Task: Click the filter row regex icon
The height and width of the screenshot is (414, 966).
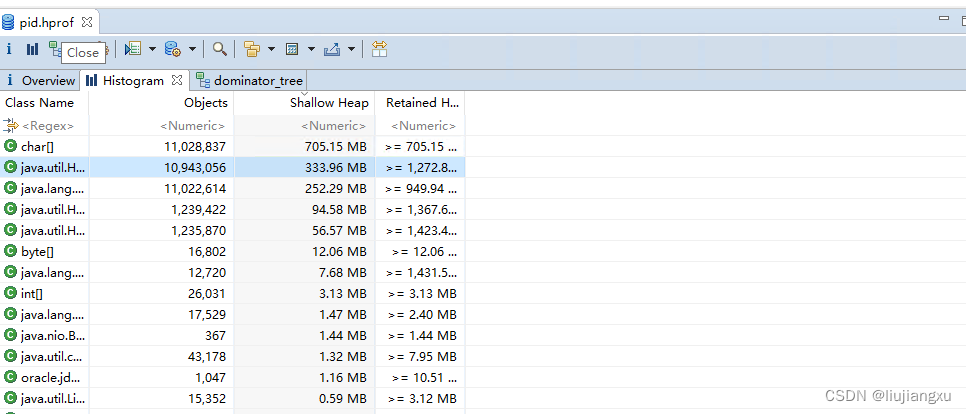Action: point(10,125)
